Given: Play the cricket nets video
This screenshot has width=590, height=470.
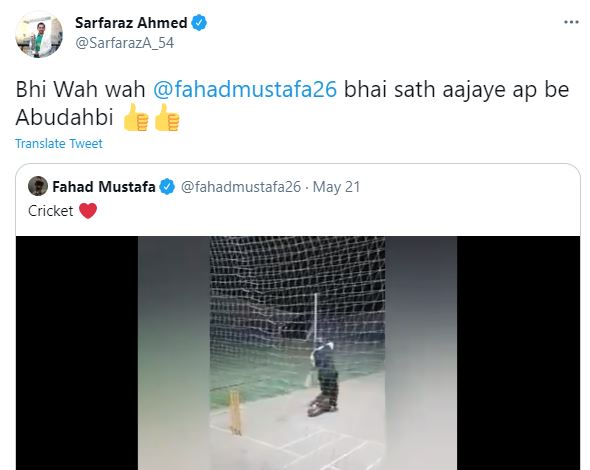Looking at the screenshot, I should point(298,353).
